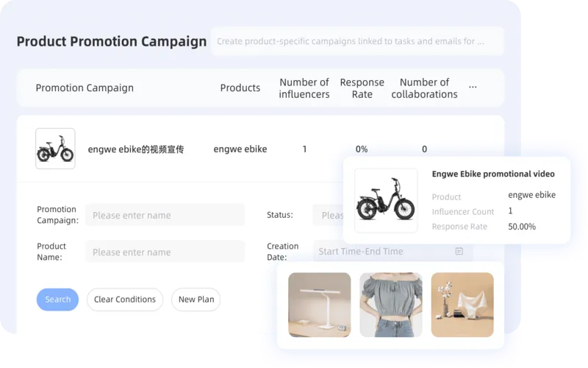Click the Influencer Count label in popup card

[463, 212]
